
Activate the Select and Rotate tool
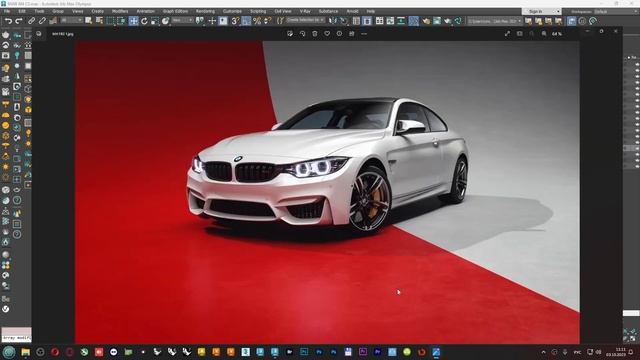(x=144, y=21)
